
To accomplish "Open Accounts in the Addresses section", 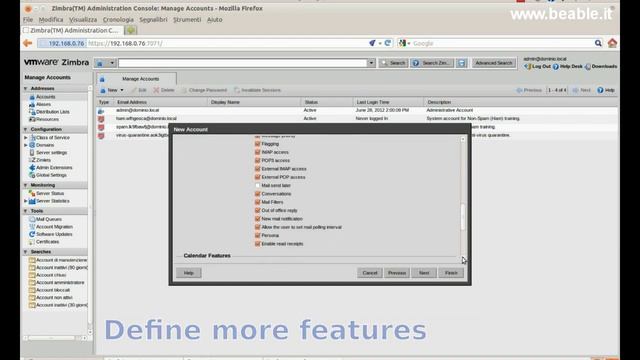I will 45,97.
